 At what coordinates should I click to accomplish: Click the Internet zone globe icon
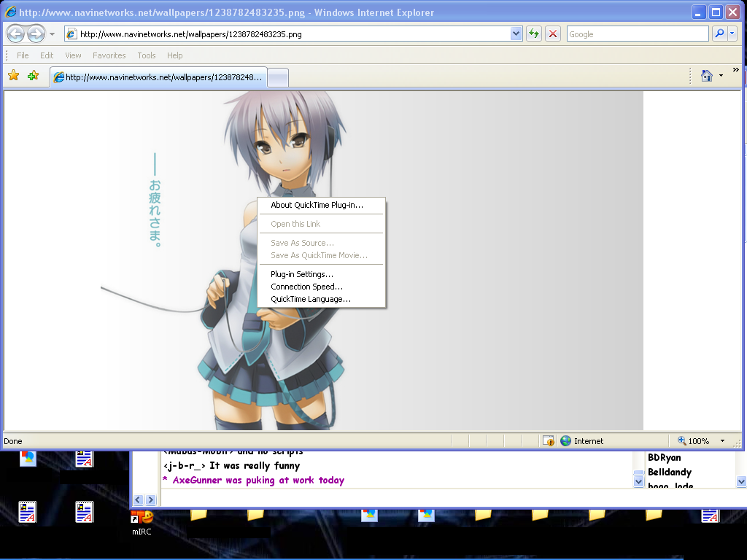(x=565, y=441)
